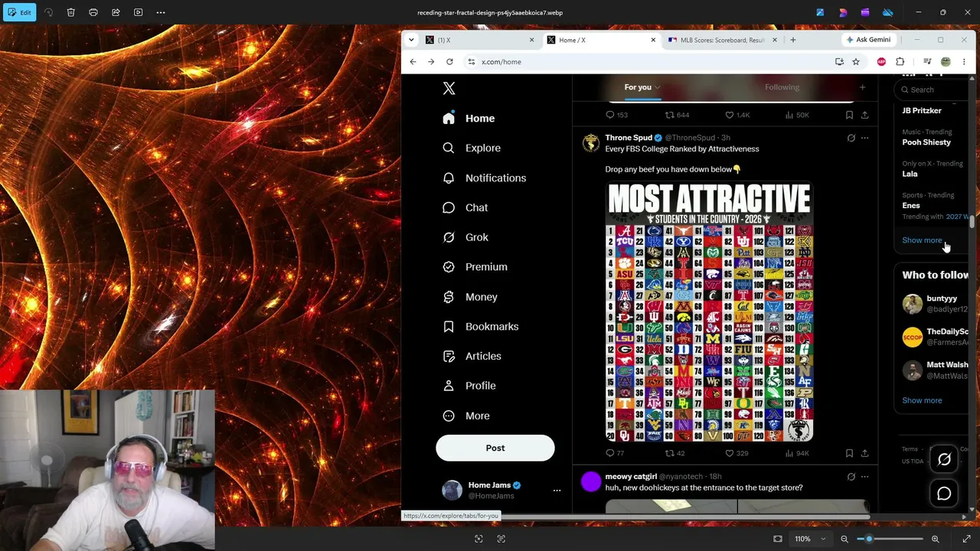Click the Edit button in Photos
The width and height of the screenshot is (980, 551).
18,12
